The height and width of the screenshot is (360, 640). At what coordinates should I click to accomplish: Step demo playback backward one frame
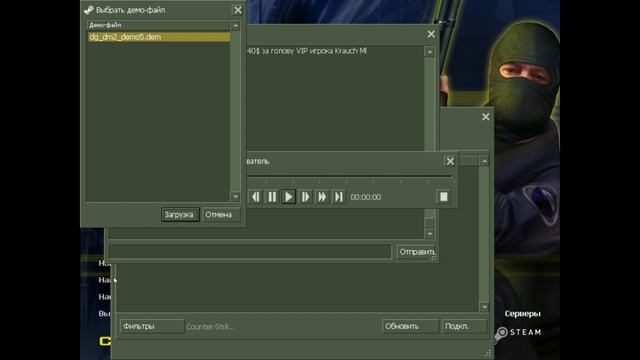point(256,197)
